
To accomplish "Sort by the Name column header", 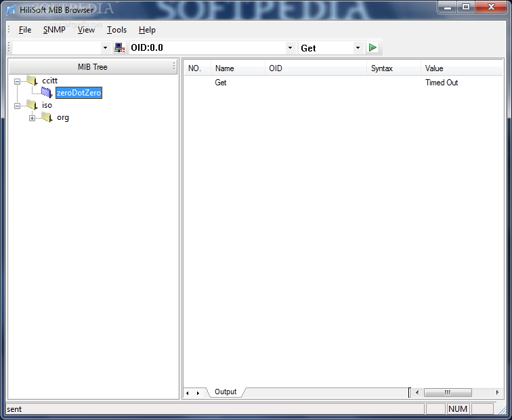I will point(238,68).
